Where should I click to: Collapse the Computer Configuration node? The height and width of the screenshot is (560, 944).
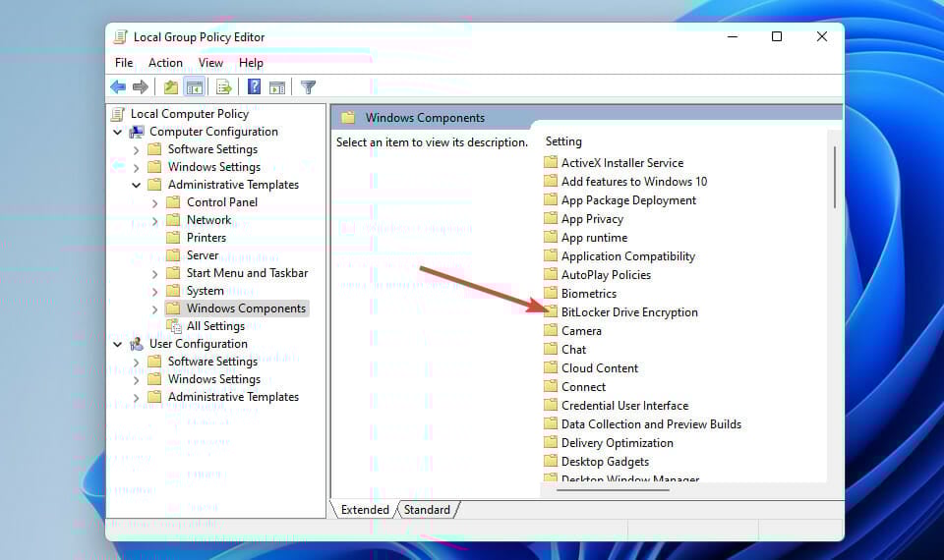pos(118,132)
